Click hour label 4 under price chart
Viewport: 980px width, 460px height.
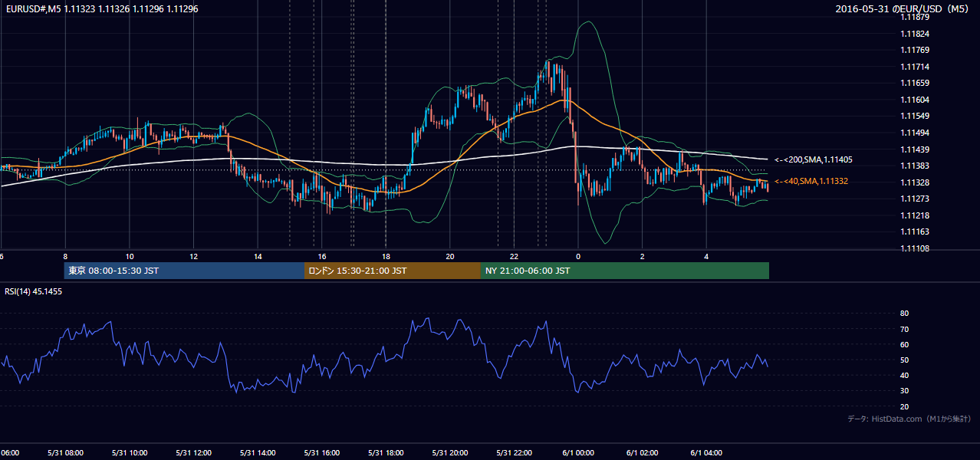click(706, 257)
